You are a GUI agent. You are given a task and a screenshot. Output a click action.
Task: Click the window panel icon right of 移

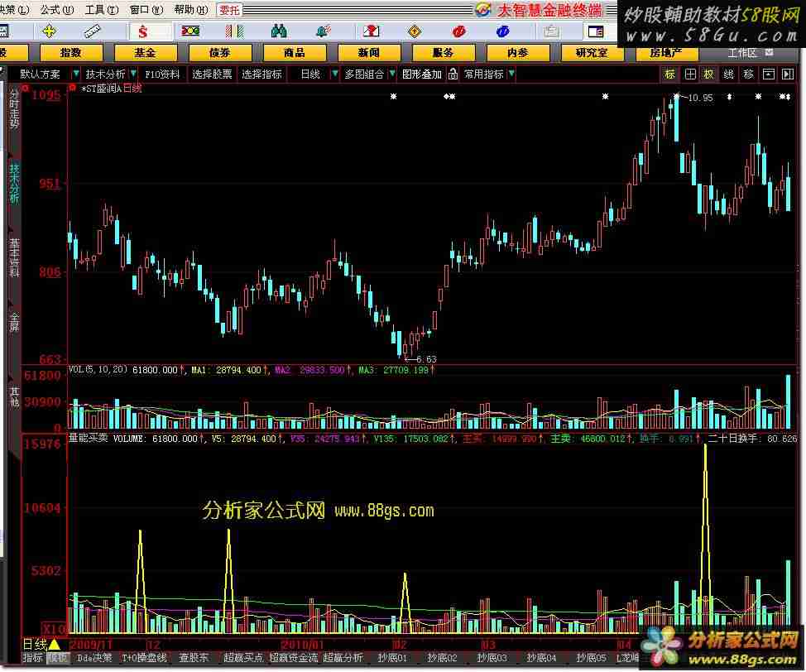point(769,74)
